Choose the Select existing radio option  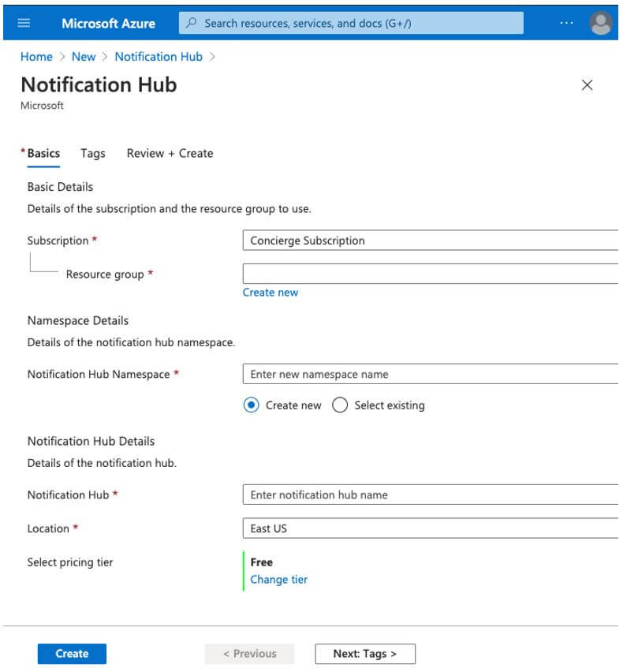(x=340, y=405)
